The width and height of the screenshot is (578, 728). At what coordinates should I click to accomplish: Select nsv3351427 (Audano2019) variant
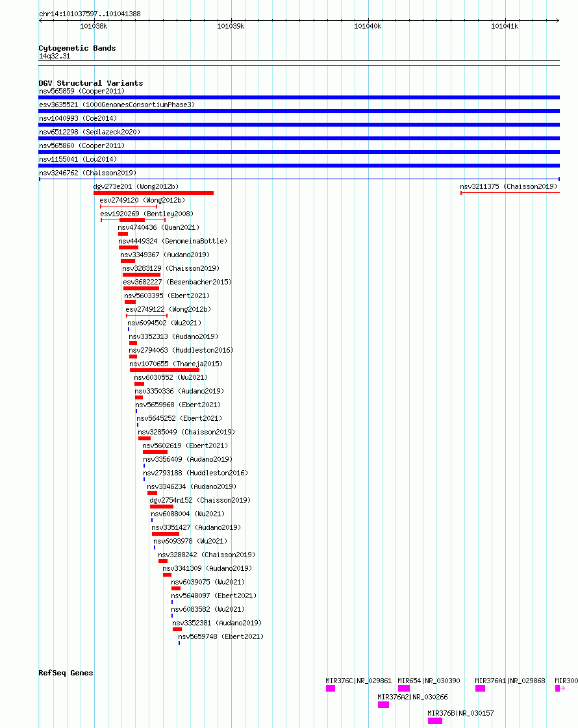(x=196, y=528)
